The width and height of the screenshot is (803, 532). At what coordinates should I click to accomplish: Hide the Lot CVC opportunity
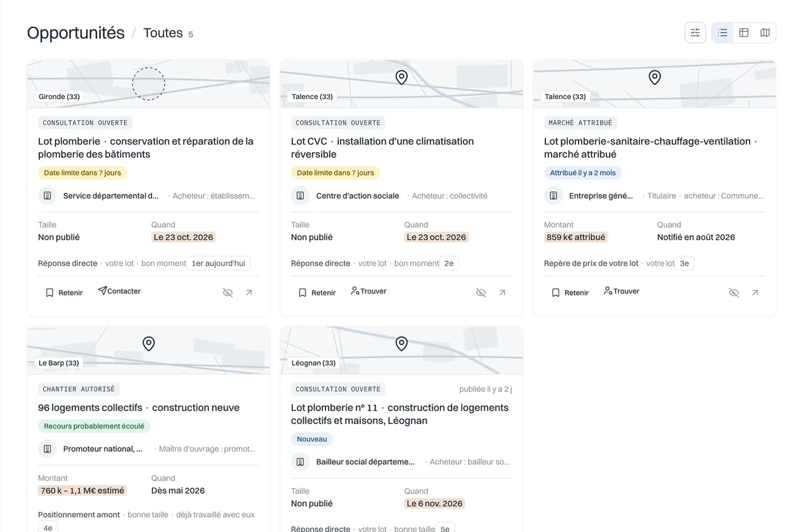pos(481,292)
